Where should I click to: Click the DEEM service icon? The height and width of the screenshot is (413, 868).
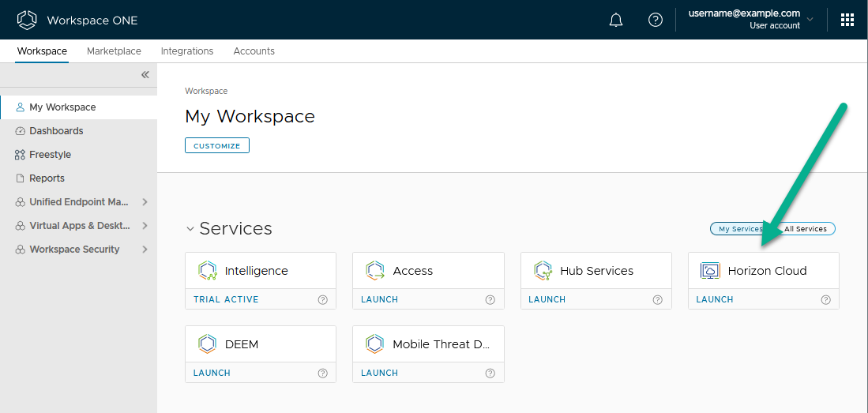pyautogui.click(x=208, y=344)
